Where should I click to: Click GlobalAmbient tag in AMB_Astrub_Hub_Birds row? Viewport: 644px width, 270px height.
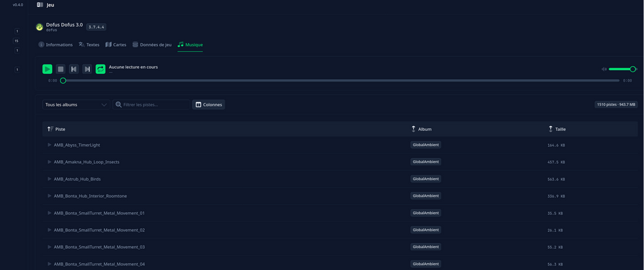426,179
